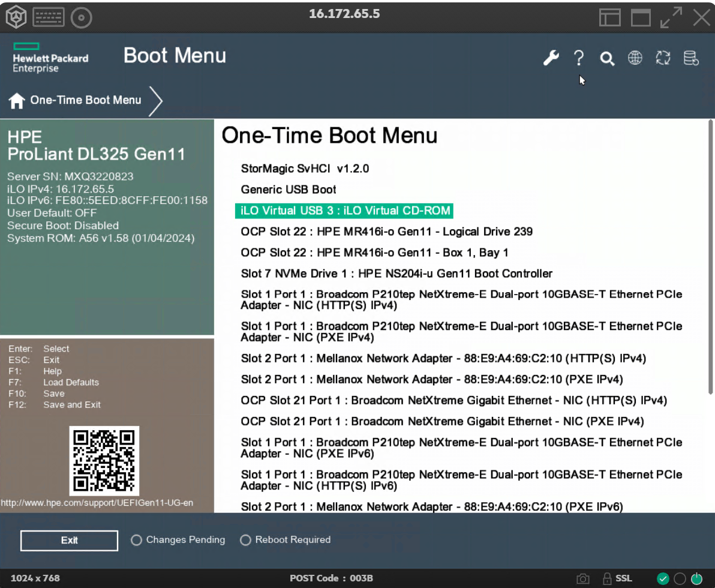
Task: Click the Hewlett Packard Enterprise logo
Action: tap(50, 58)
